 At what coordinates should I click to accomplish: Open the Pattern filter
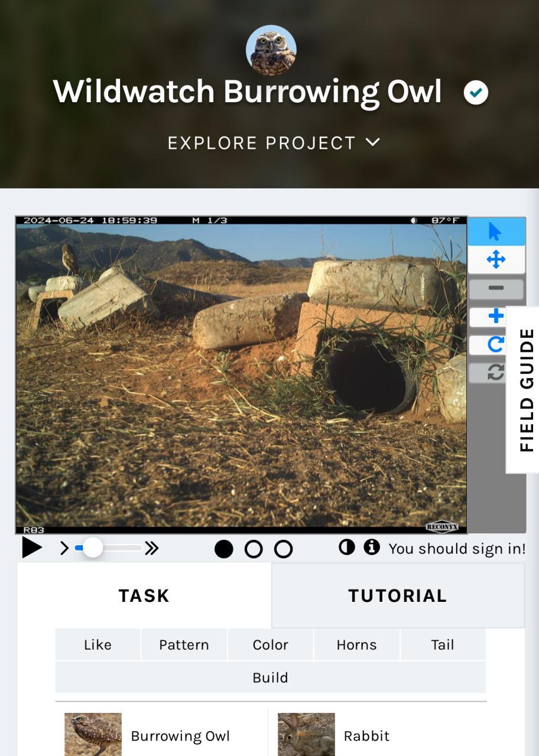184,644
